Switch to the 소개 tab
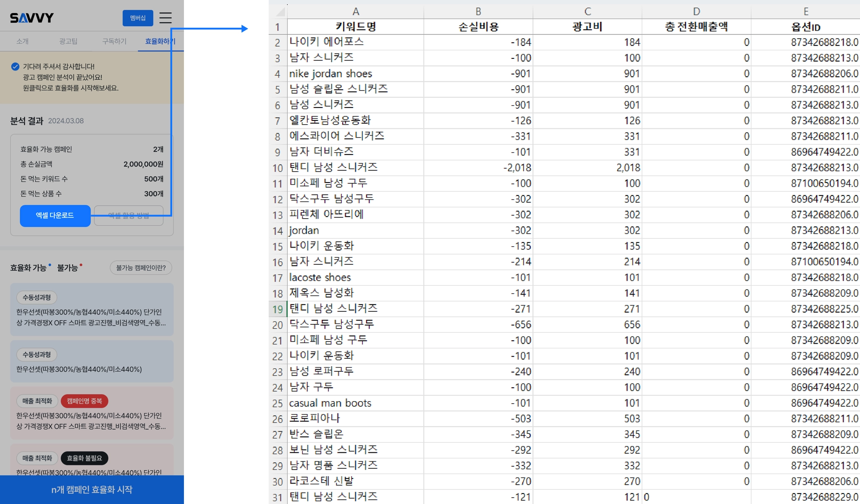The height and width of the screenshot is (504, 860). [x=22, y=41]
